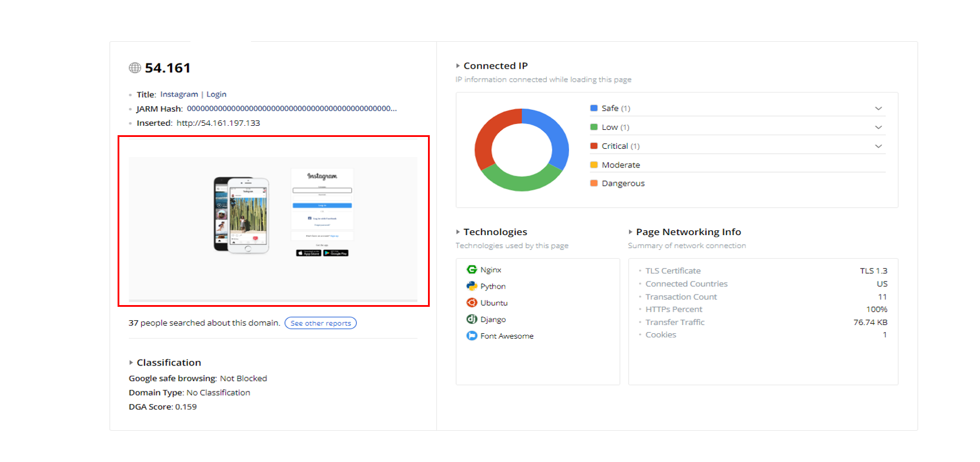The height and width of the screenshot is (462, 980).
Task: Click the Nginx technology icon
Action: click(471, 269)
